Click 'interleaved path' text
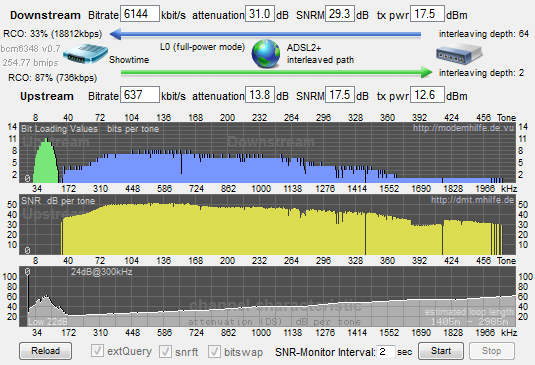 (x=320, y=60)
